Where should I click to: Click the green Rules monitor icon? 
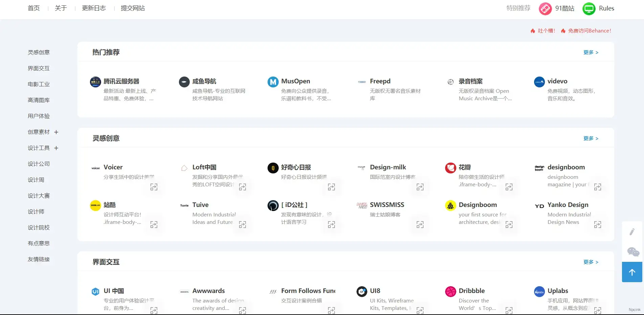point(589,8)
